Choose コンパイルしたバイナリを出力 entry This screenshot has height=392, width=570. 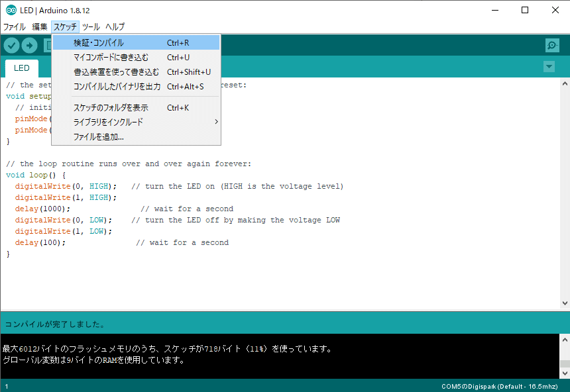(x=136, y=87)
